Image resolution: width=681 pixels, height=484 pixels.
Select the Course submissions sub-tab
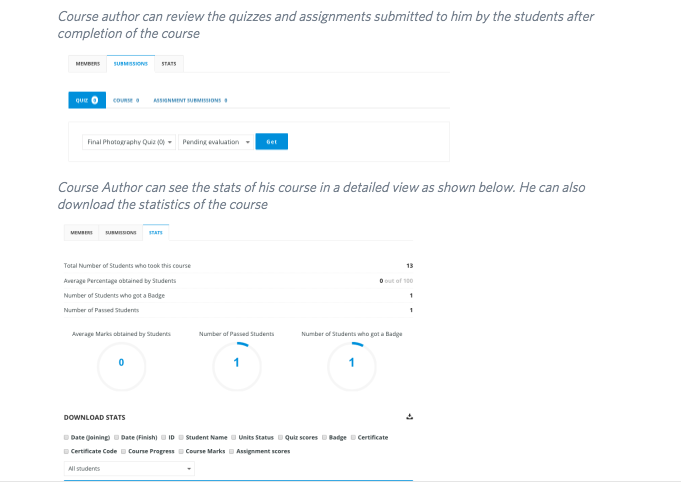point(126,100)
